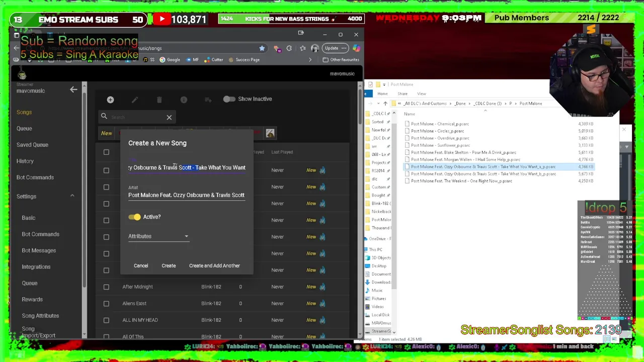Image resolution: width=644 pixels, height=362 pixels.
Task: Open the Attributes dropdown in dialog
Action: pyautogui.click(x=158, y=236)
